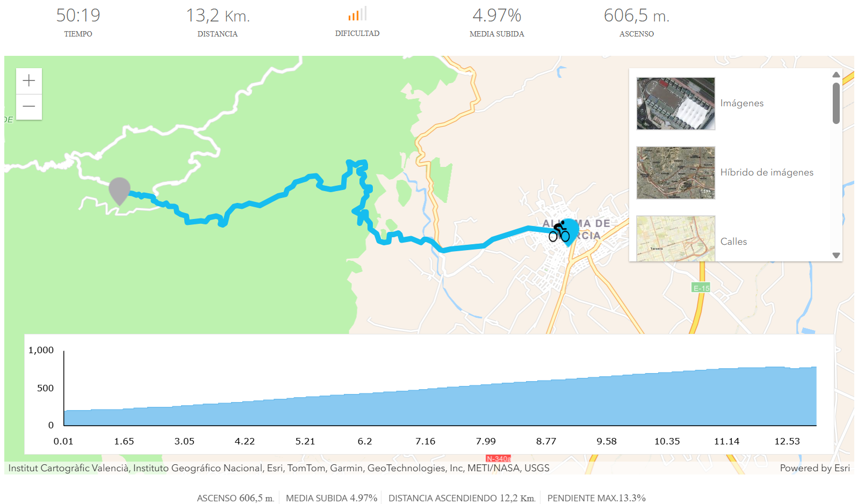The height and width of the screenshot is (504, 865).
Task: Select the DISTANCIA stat header
Action: pyautogui.click(x=218, y=33)
